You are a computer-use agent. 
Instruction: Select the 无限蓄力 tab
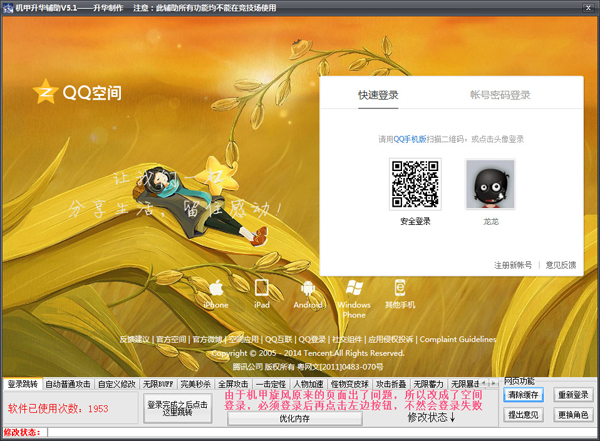pyautogui.click(x=429, y=384)
